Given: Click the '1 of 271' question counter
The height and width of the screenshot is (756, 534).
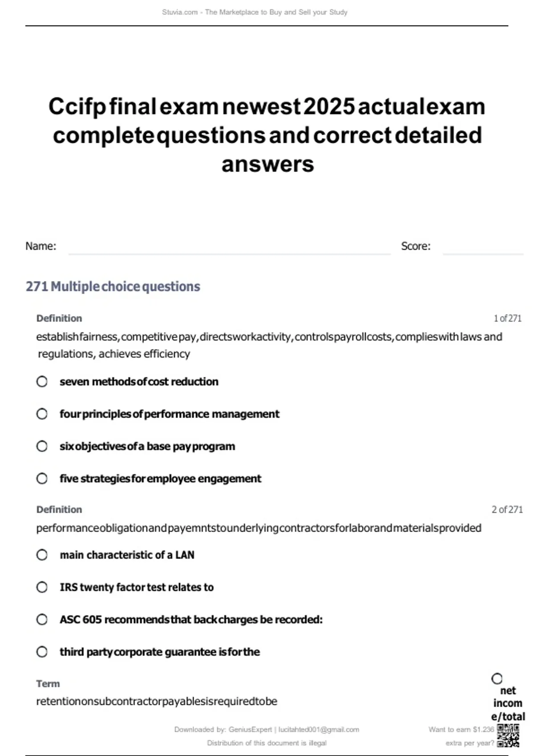Looking at the screenshot, I should click(507, 318).
